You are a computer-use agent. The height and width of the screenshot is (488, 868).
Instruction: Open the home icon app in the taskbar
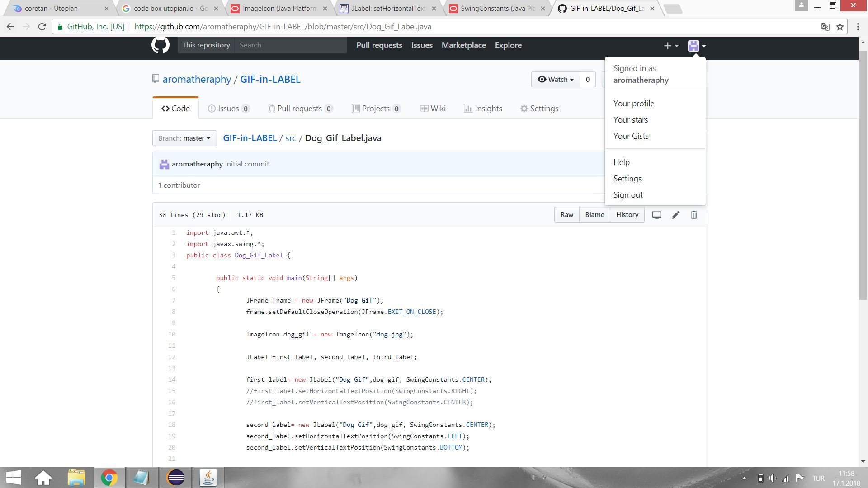click(43, 478)
